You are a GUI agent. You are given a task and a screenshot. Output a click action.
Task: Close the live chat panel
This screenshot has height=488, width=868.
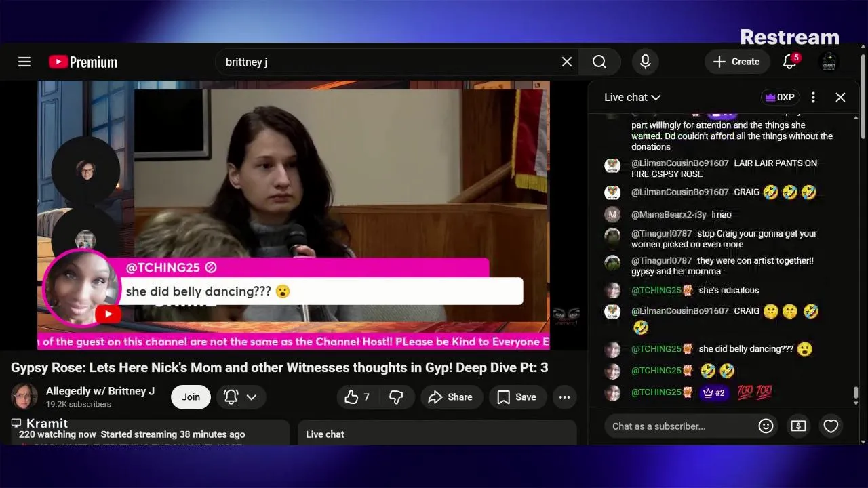coord(840,97)
